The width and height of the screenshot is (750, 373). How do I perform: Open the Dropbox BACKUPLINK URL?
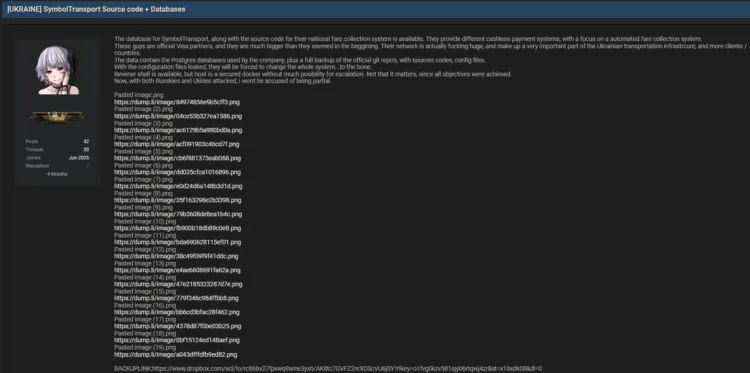pos(348,369)
